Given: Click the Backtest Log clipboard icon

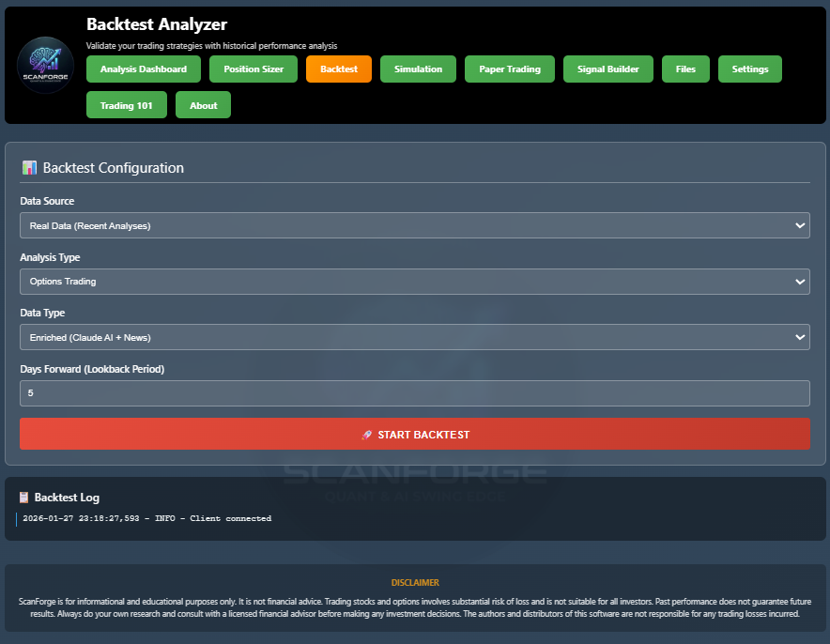Looking at the screenshot, I should (x=23, y=498).
